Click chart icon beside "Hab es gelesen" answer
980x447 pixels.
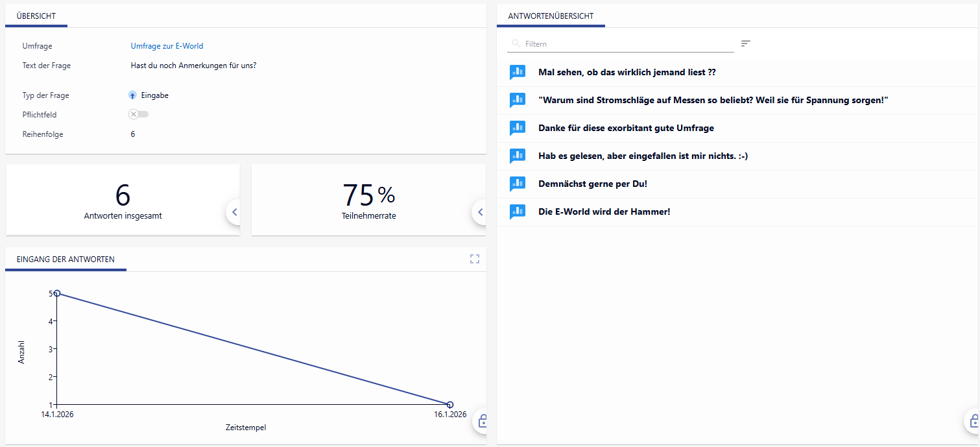click(517, 156)
